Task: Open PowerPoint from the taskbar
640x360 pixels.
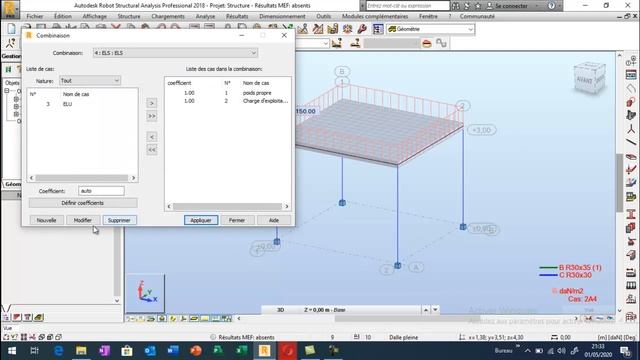Action: (196, 351)
